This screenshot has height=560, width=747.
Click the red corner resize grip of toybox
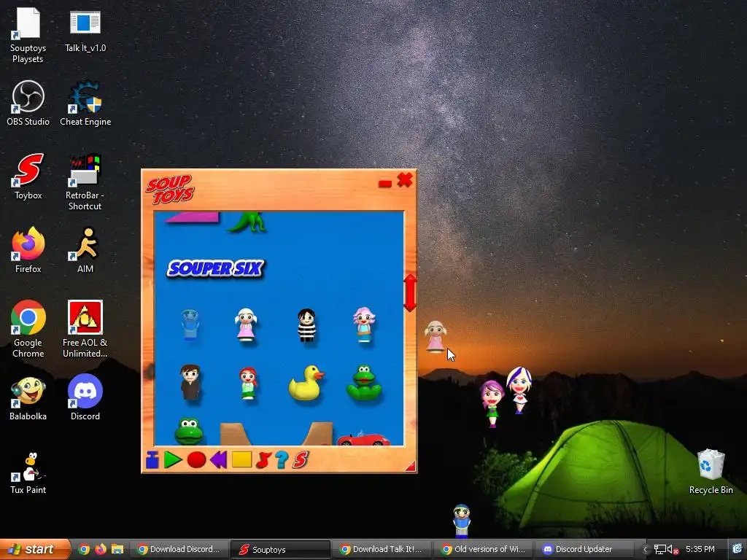411,466
